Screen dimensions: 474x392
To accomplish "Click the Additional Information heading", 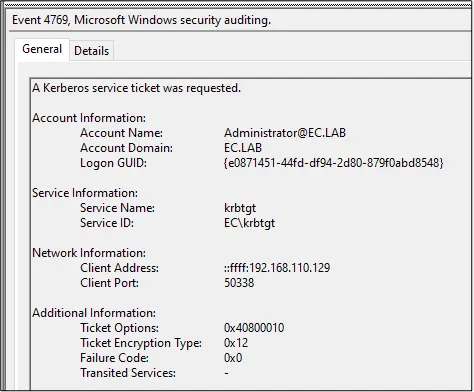I will (94, 313).
